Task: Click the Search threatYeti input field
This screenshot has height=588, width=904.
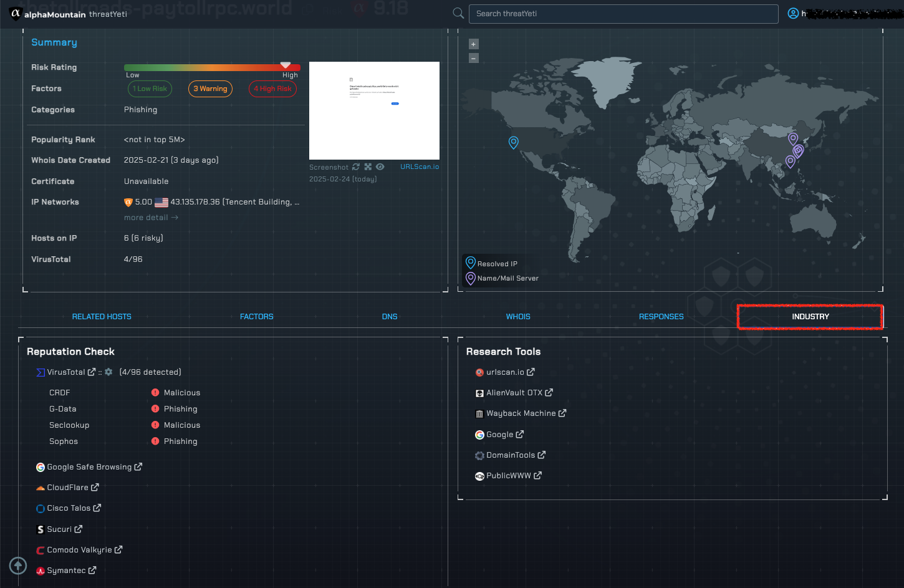Action: [x=623, y=14]
